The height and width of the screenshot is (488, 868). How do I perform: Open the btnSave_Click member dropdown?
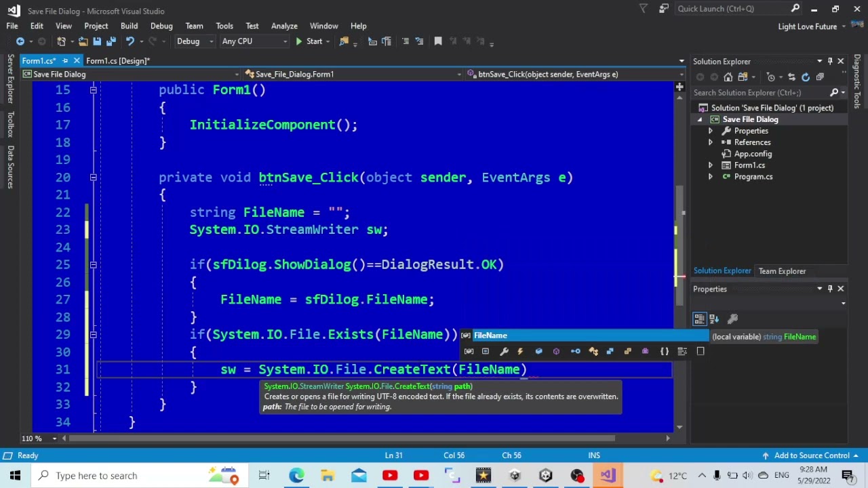575,75
